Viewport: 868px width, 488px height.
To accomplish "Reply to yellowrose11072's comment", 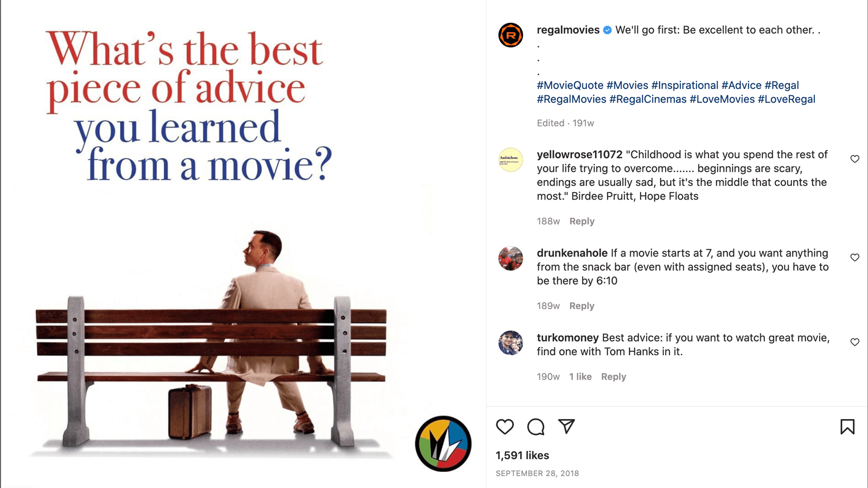I will click(x=582, y=221).
